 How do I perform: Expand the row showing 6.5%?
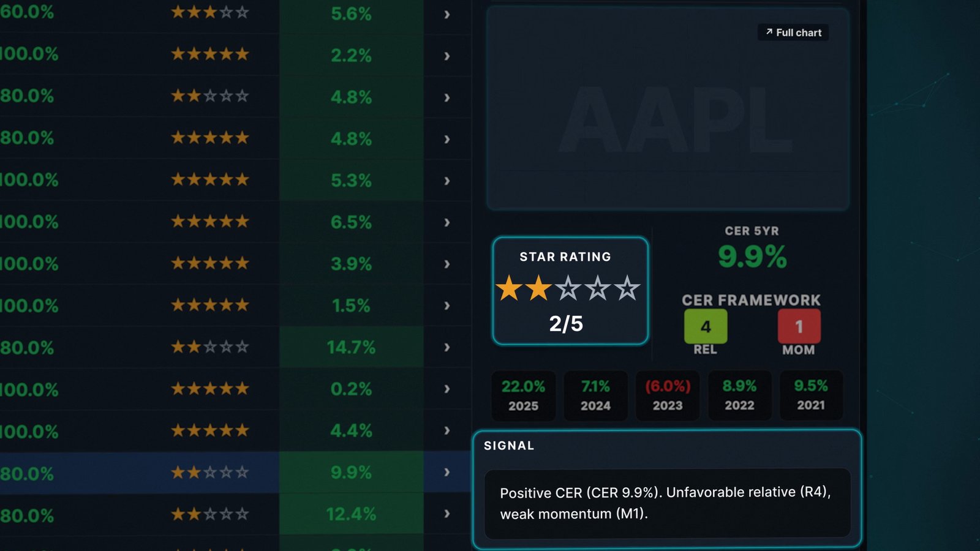tap(447, 222)
